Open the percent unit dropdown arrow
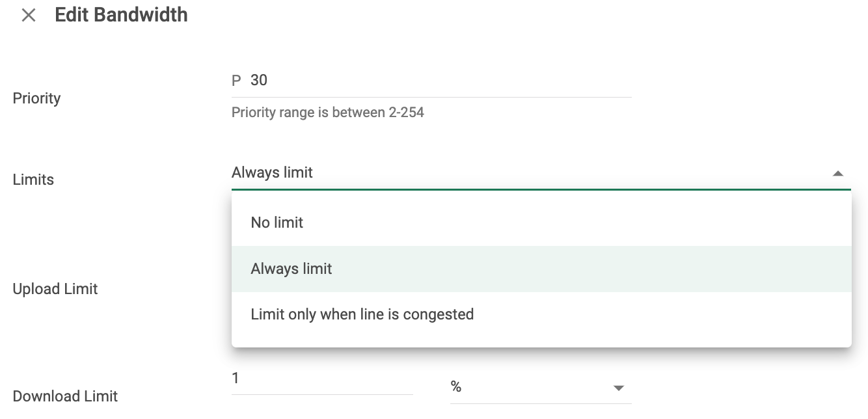 point(619,388)
